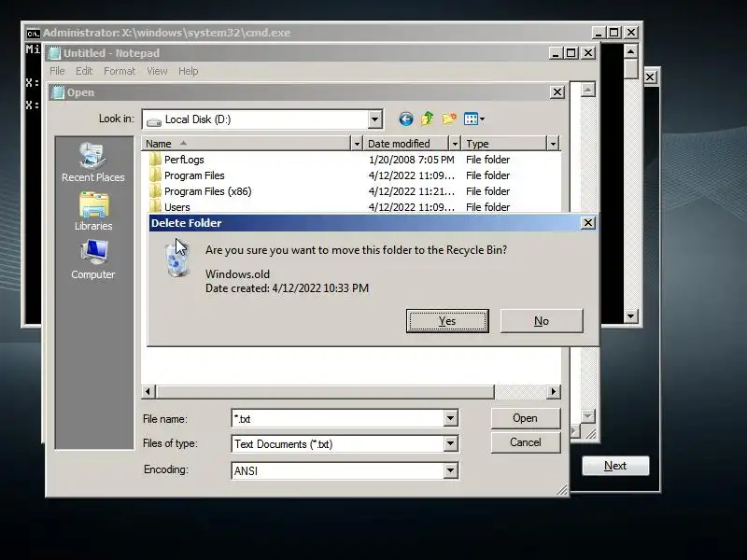Screen dimensions: 747x560
Task: Click the Cancel button in Open dialog
Action: tap(525, 442)
